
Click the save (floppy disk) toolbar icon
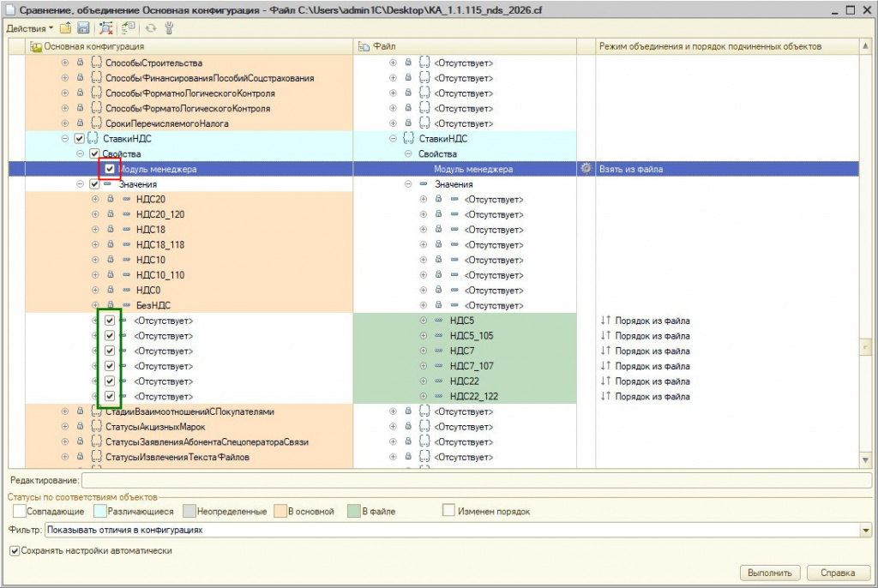tap(83, 28)
